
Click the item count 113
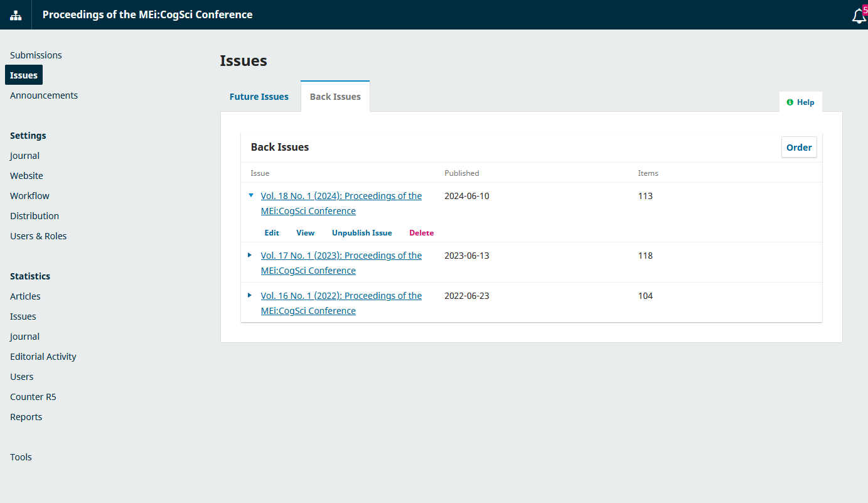point(645,196)
